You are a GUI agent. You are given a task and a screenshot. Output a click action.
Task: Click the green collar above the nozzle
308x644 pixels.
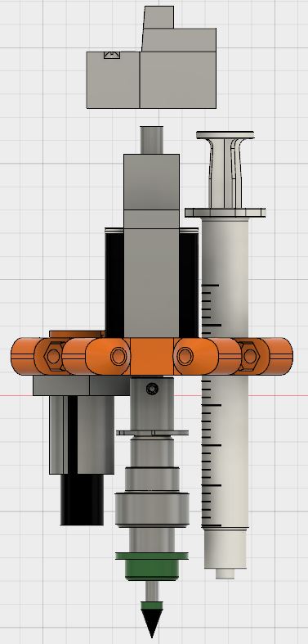click(152, 566)
